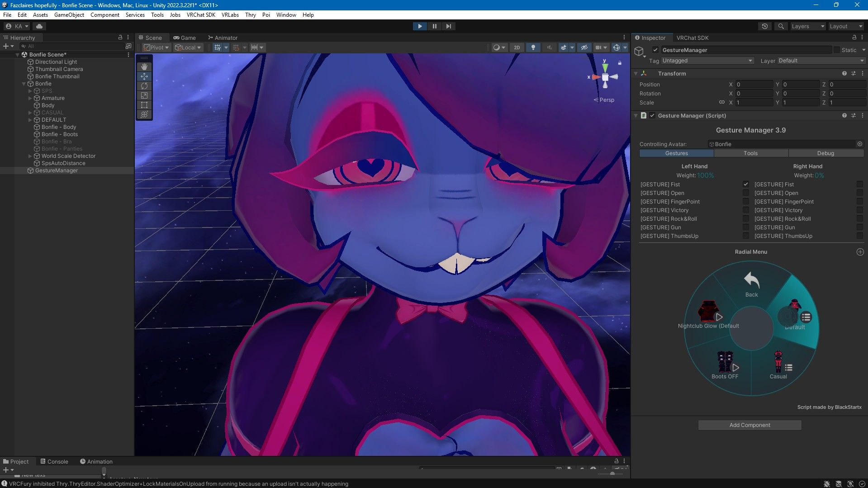Select the Rotate tool

(144, 86)
